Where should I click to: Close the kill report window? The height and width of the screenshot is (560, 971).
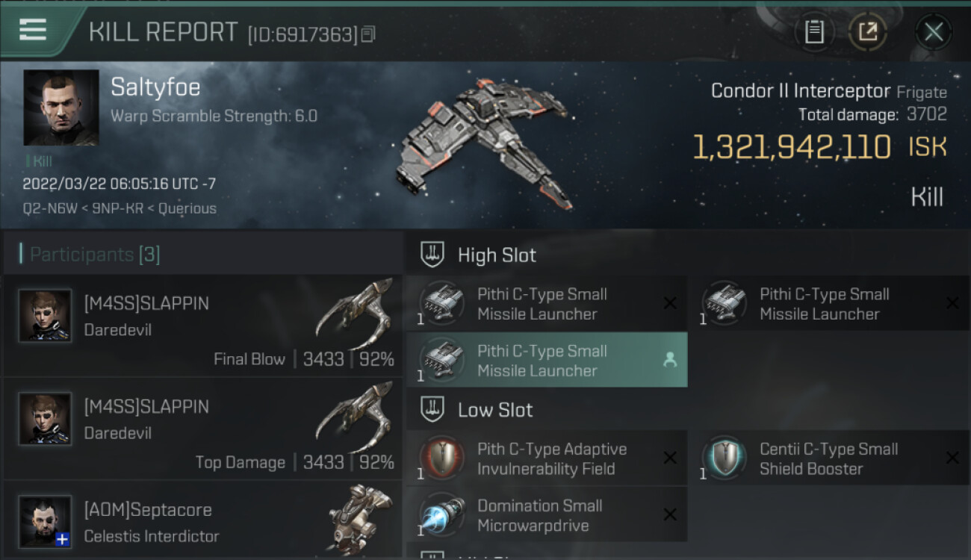pos(934,31)
